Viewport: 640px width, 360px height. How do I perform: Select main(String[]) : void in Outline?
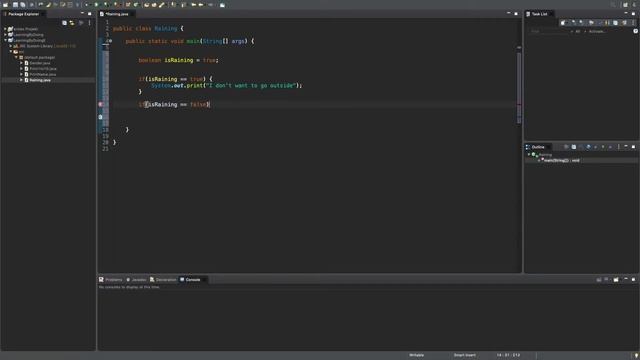click(x=561, y=160)
